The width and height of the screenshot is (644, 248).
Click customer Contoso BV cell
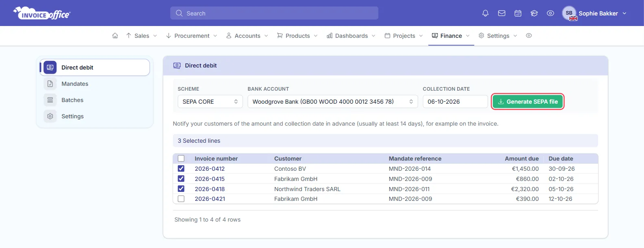(x=290, y=169)
